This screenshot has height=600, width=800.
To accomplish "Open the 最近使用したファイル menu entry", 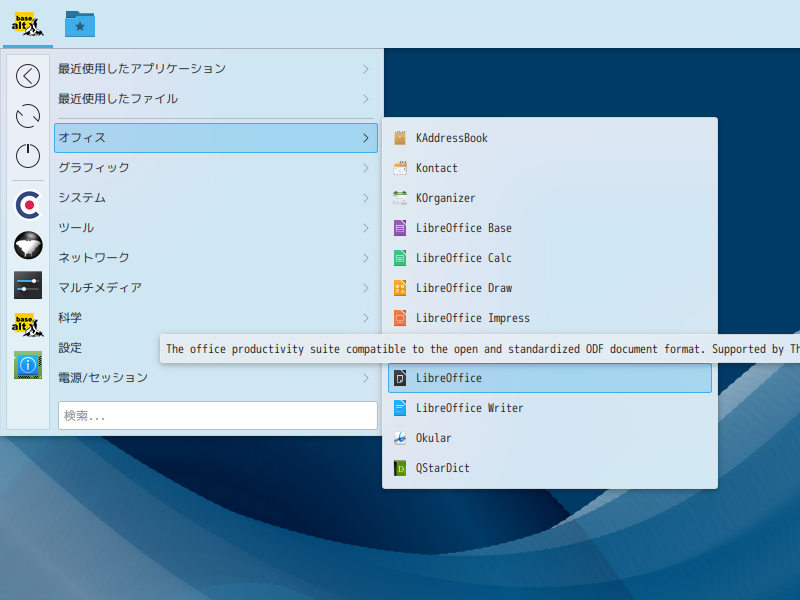I will click(216, 99).
